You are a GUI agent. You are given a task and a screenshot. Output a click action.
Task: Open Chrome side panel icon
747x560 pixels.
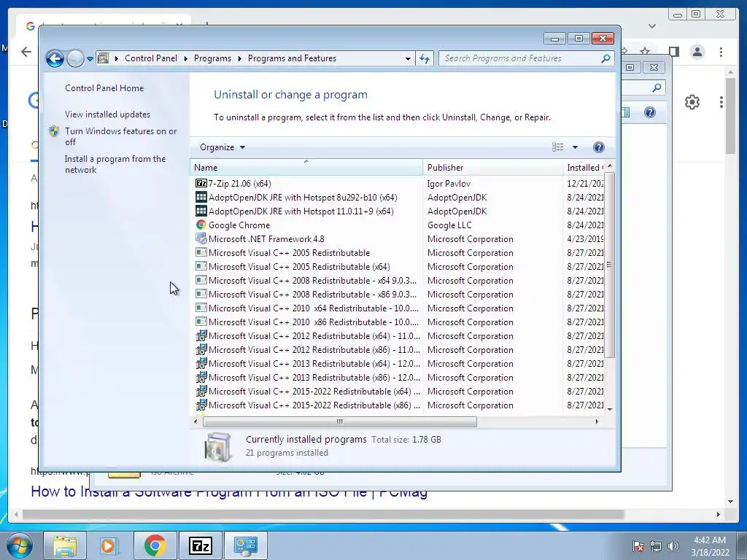click(x=673, y=51)
